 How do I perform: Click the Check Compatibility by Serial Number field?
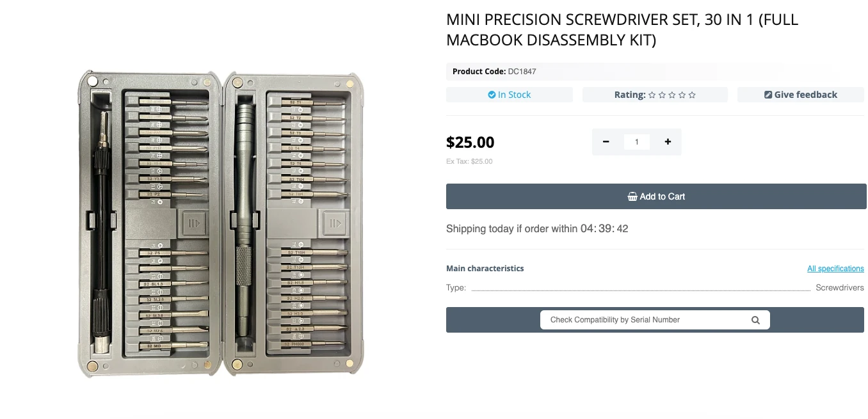point(640,319)
